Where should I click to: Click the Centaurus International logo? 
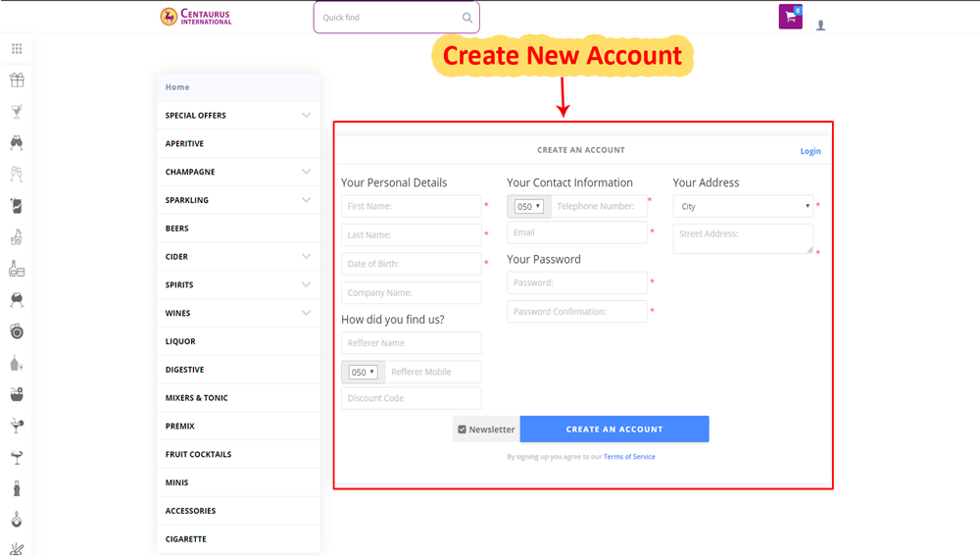click(196, 17)
